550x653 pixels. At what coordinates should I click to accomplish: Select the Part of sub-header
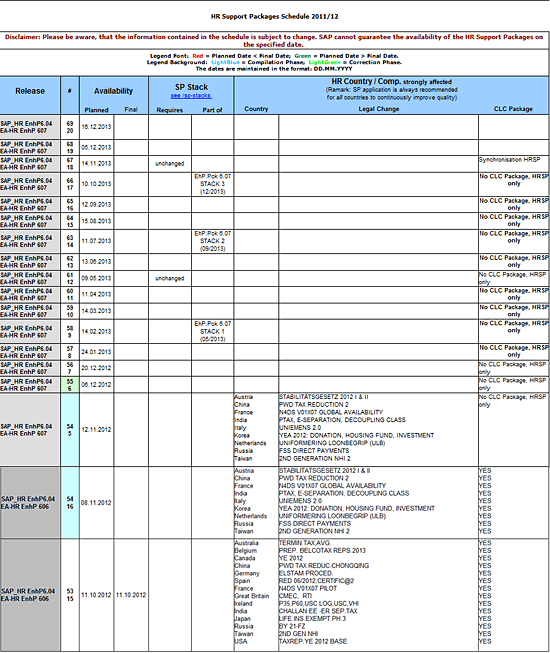coord(212,110)
